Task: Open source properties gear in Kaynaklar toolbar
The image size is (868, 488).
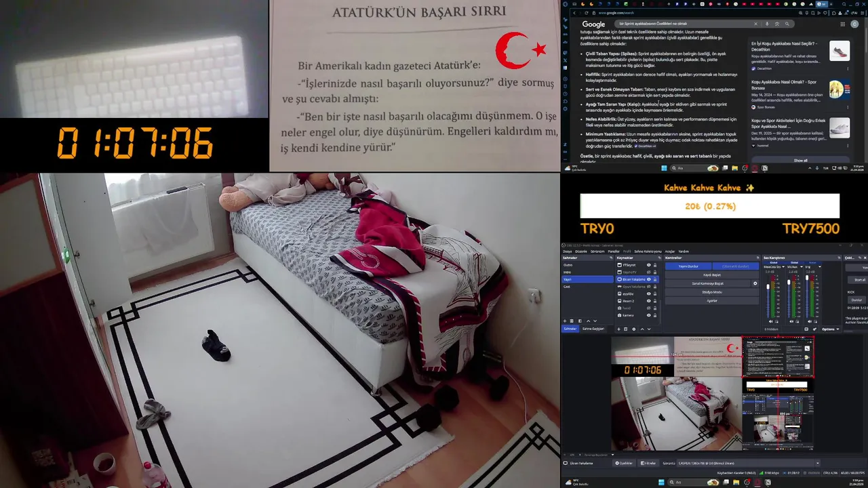Action: pos(634,329)
